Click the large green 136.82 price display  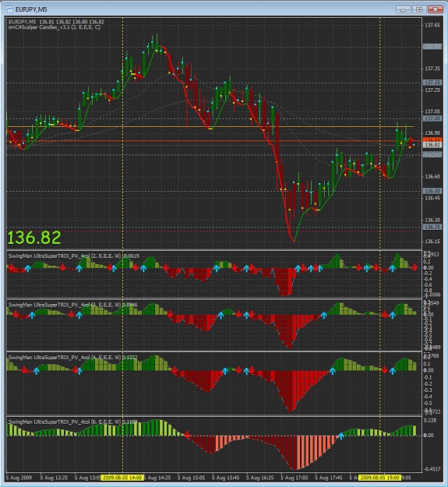[x=34, y=238]
